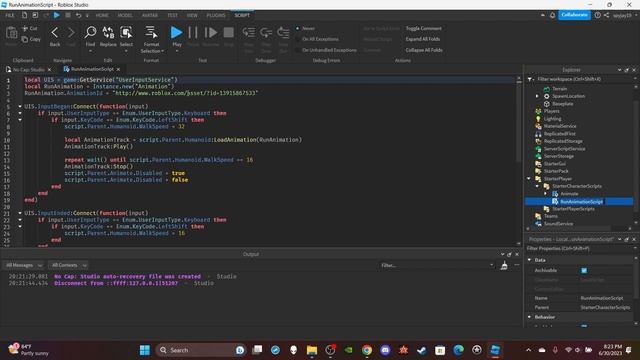
Task: Collapse the Data properties section
Action: [x=530, y=260]
